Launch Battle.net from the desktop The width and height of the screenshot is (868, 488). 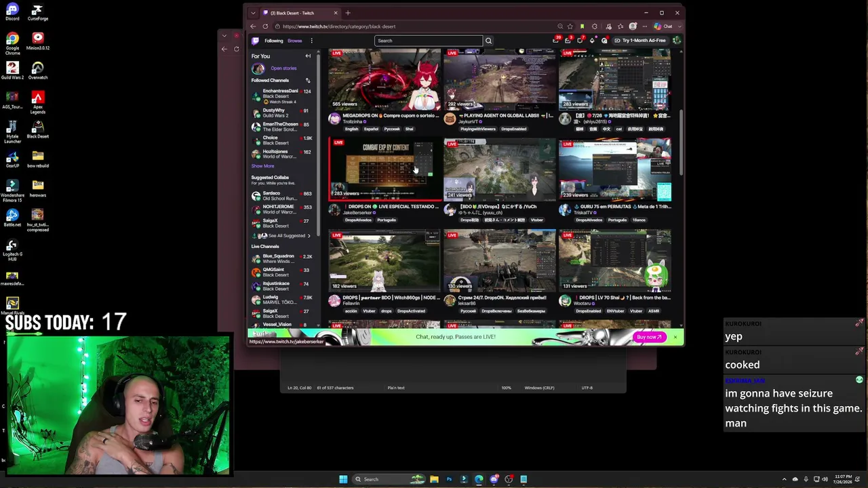tap(12, 218)
